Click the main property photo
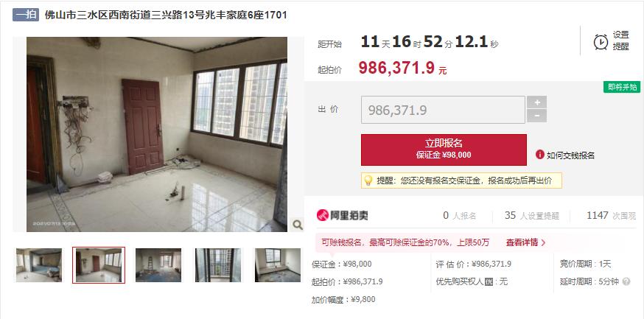The height and width of the screenshot is (319, 644). tap(157, 134)
